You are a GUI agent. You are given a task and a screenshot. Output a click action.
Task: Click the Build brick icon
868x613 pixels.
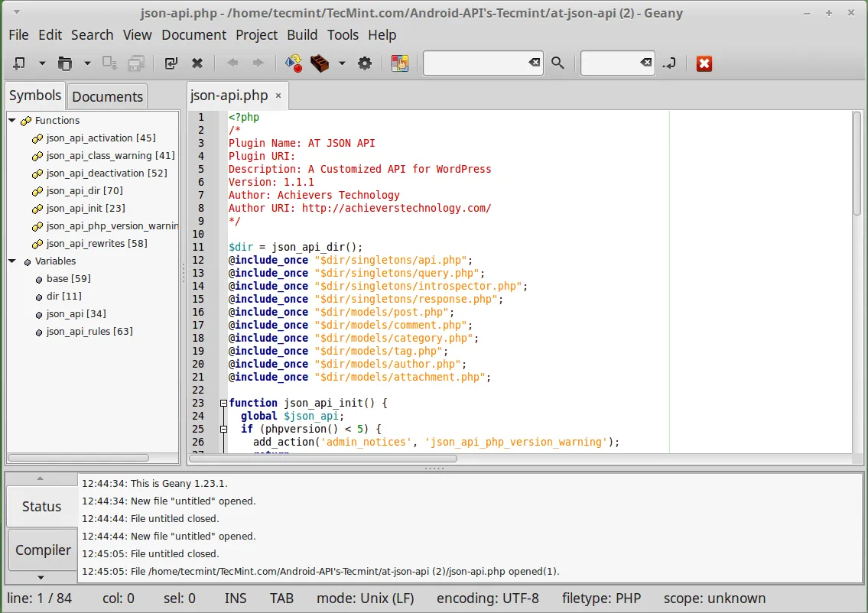pyautogui.click(x=320, y=63)
